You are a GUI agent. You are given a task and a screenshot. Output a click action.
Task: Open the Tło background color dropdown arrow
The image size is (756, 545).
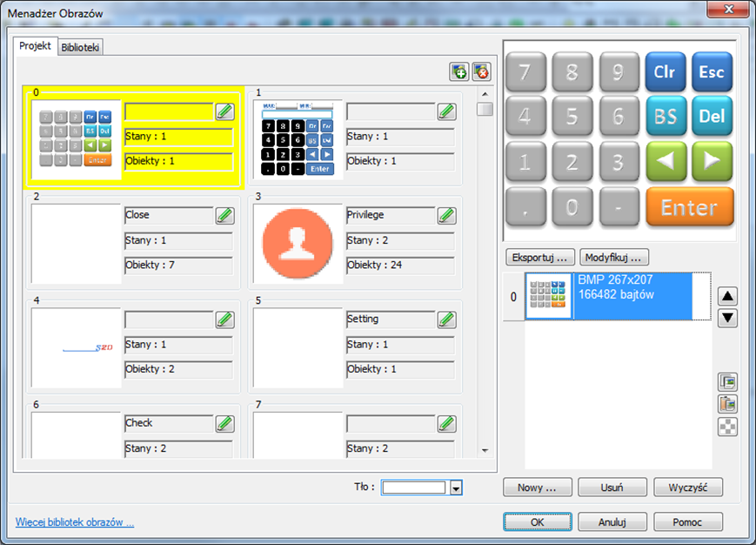(x=456, y=488)
